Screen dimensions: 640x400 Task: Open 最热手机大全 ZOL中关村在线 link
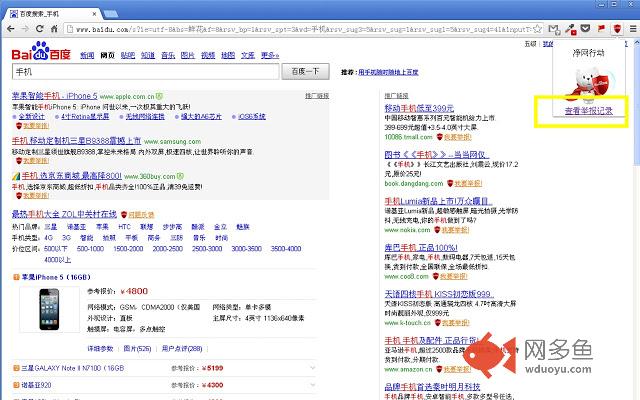pyautogui.click(x=64, y=214)
